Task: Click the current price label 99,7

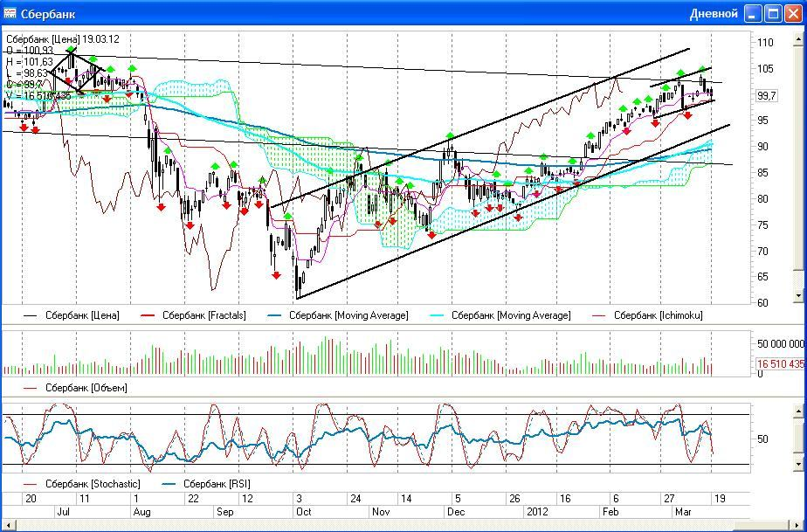Action: point(768,96)
